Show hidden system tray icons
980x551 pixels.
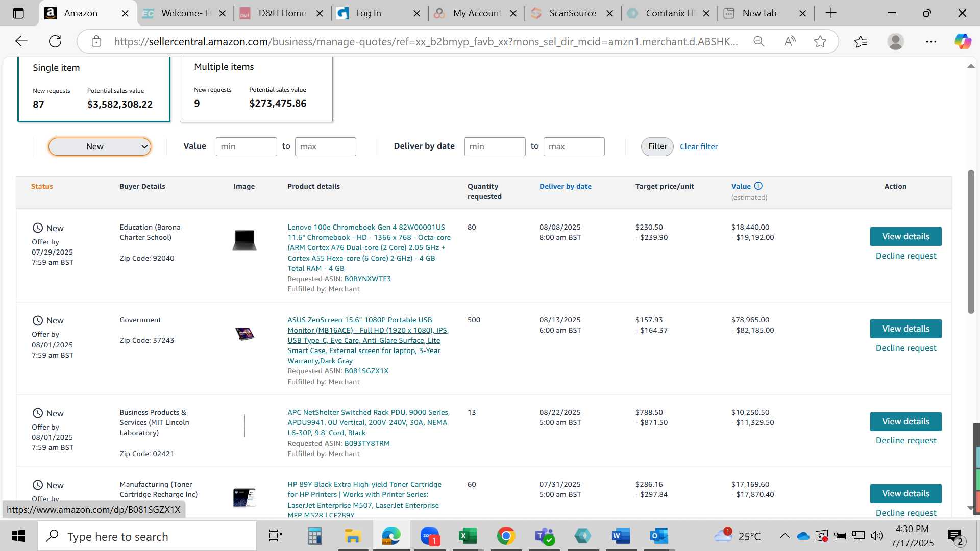pos(785,536)
